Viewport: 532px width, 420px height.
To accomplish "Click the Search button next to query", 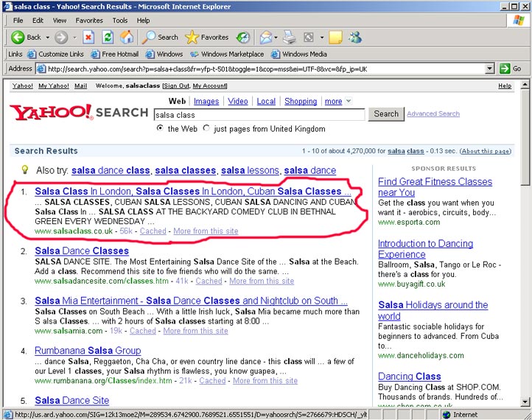I will (386, 114).
